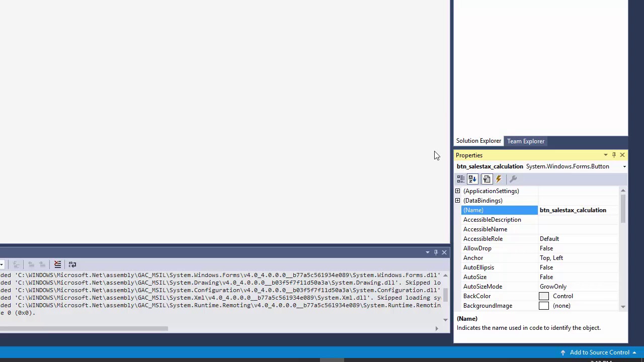This screenshot has width=644, height=362.
Task: Click Add to Source Control in status bar
Action: (x=600, y=352)
